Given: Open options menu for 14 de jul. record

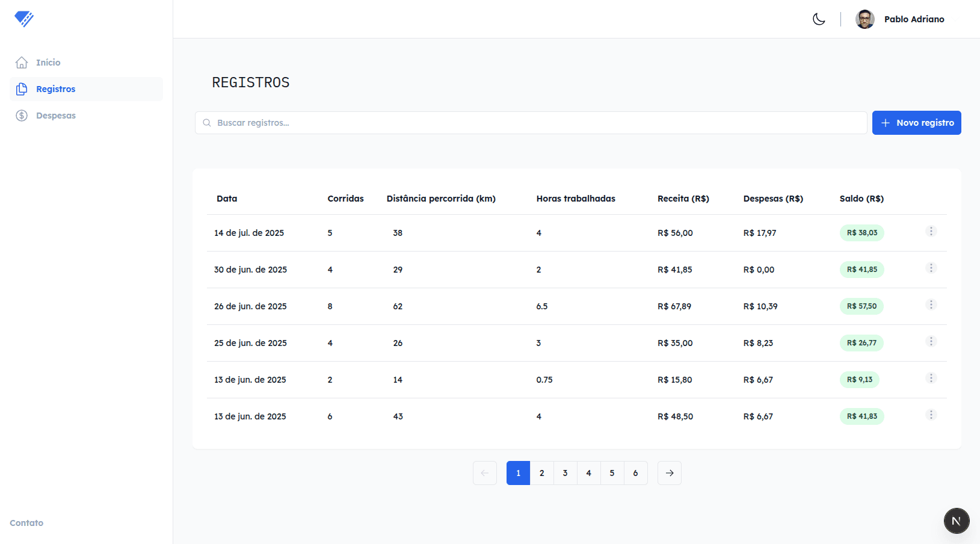Looking at the screenshot, I should pyautogui.click(x=931, y=232).
